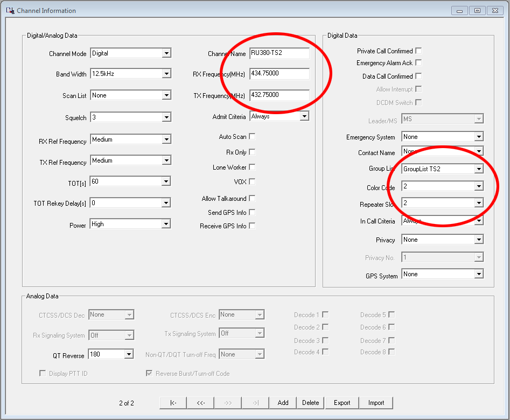
Task: Click the Import button
Action: coord(376,403)
